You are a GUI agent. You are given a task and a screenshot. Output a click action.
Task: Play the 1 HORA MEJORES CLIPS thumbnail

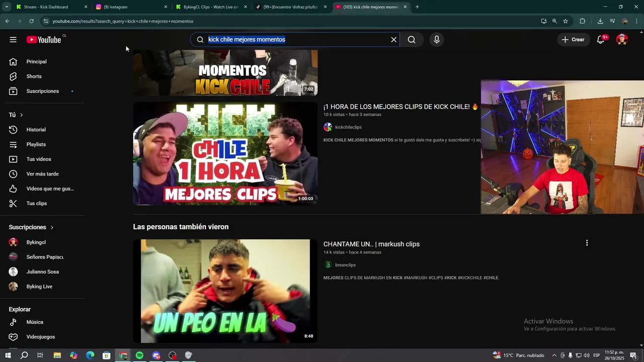[x=225, y=153]
